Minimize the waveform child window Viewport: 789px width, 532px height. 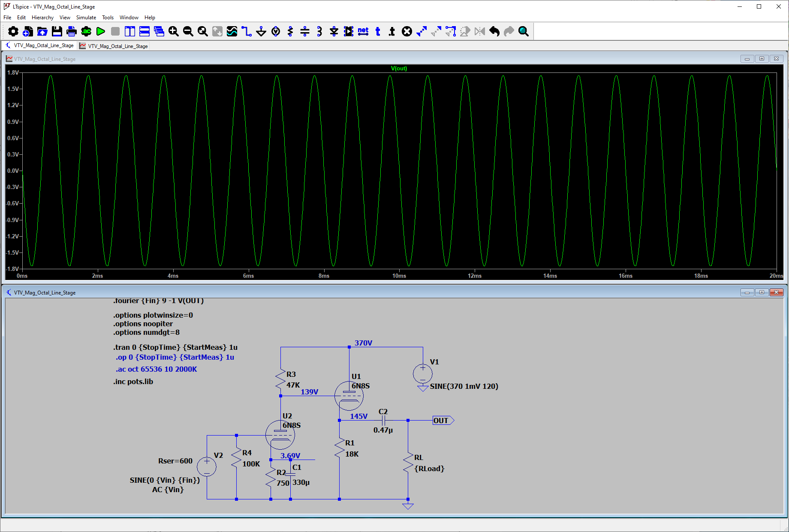[747, 59]
